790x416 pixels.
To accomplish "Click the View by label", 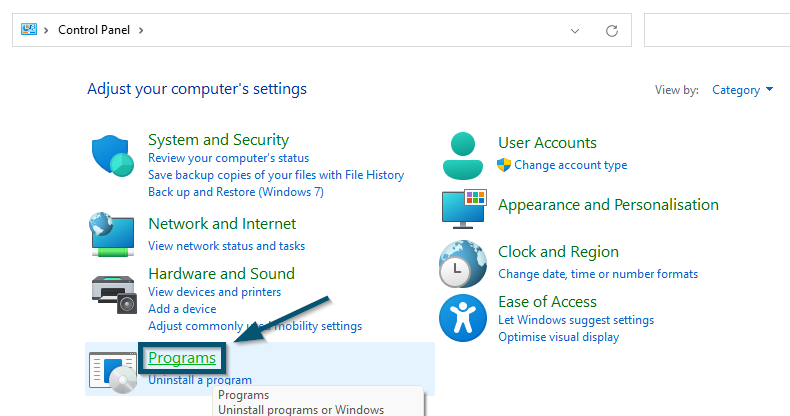I will tap(677, 90).
